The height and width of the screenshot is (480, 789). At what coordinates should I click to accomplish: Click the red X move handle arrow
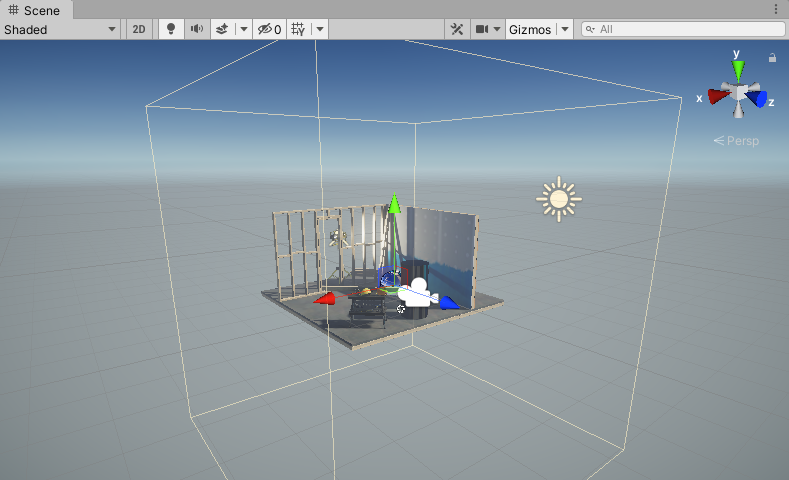tap(325, 299)
